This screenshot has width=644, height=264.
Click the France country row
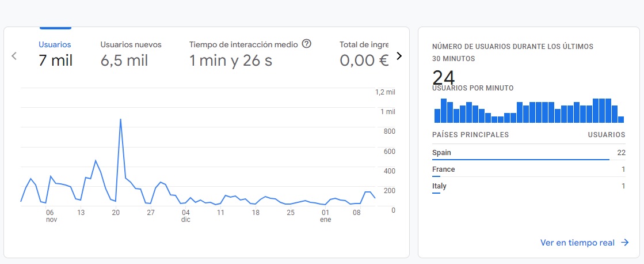(528, 169)
